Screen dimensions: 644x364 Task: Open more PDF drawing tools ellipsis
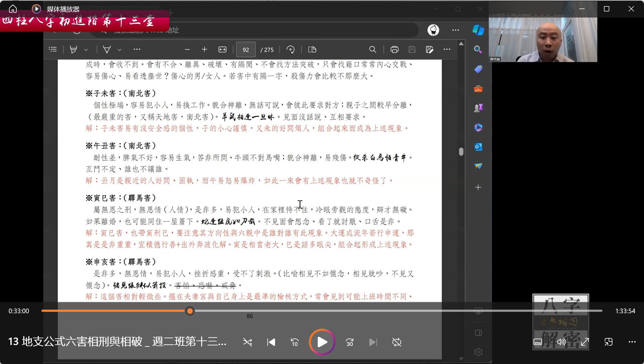click(137, 49)
